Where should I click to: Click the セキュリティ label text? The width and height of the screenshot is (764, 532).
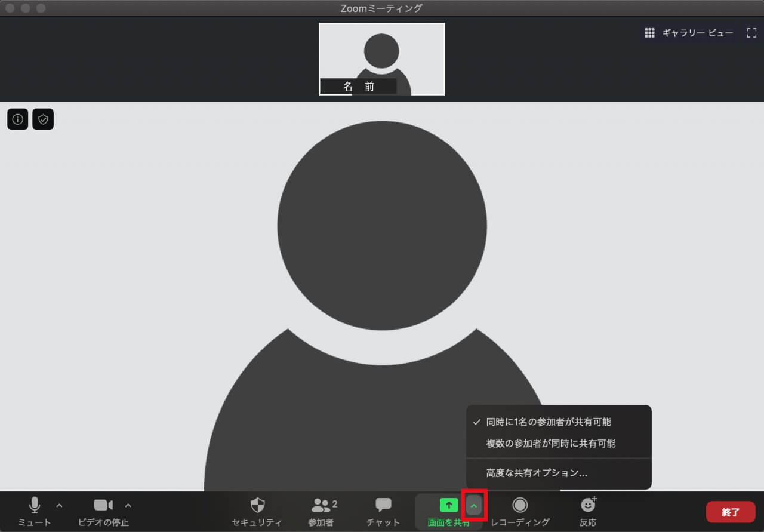tap(257, 522)
